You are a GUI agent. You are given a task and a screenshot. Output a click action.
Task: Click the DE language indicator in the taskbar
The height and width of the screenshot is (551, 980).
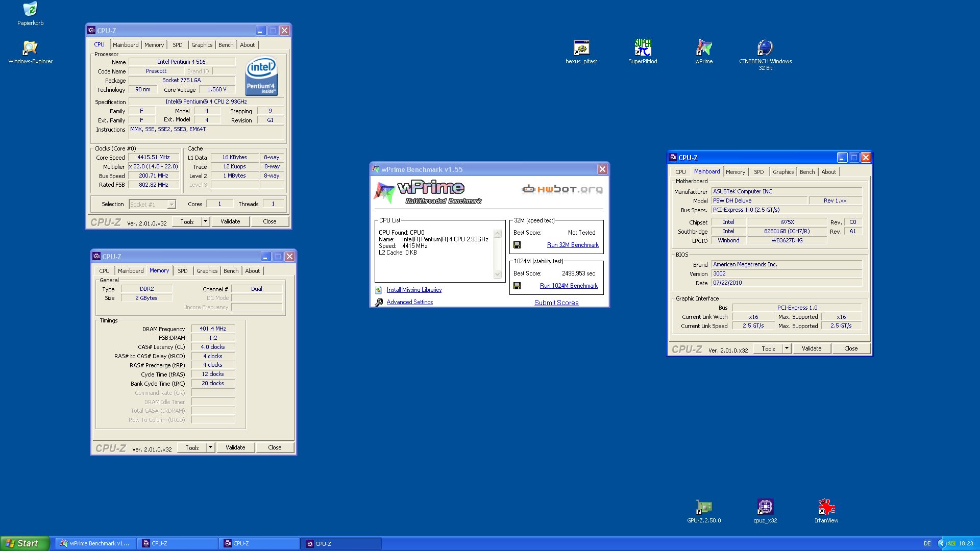[x=927, y=543]
